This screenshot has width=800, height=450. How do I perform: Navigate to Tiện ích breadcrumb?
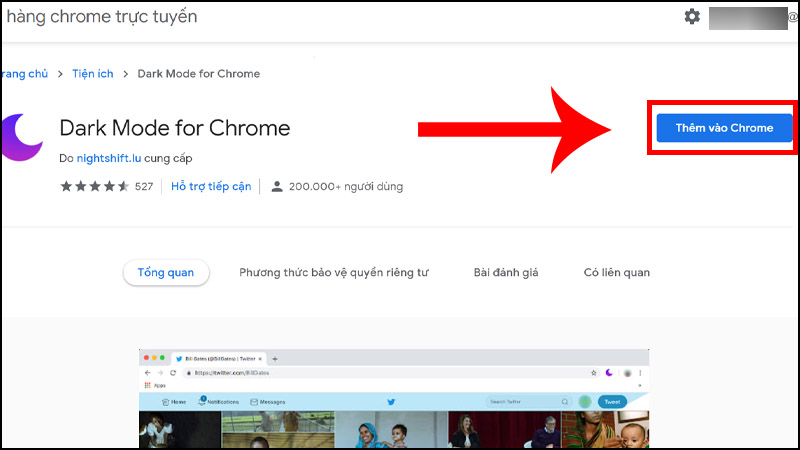pyautogui.click(x=91, y=74)
